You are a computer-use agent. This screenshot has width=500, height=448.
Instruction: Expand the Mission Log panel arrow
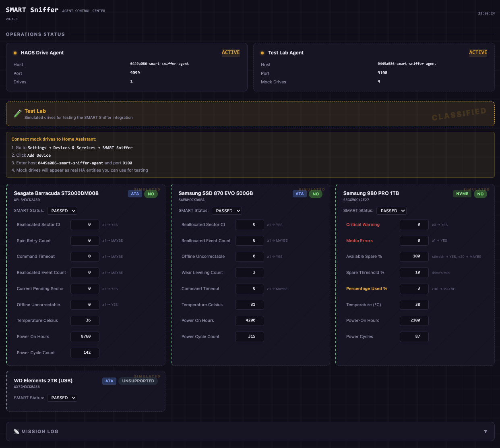486,431
